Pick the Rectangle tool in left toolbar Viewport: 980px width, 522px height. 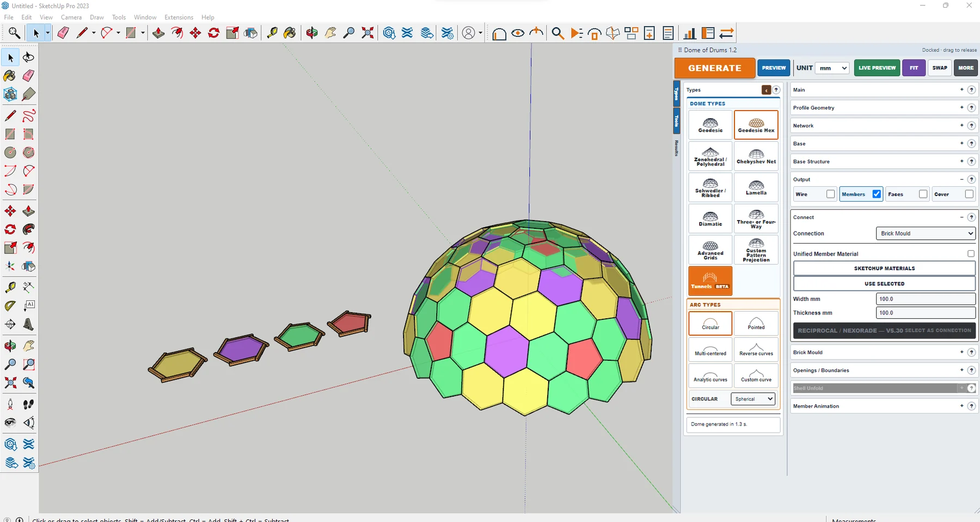tap(10, 134)
